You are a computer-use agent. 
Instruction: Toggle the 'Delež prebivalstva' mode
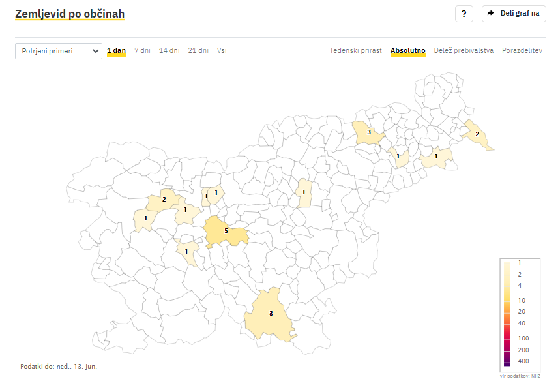click(464, 50)
